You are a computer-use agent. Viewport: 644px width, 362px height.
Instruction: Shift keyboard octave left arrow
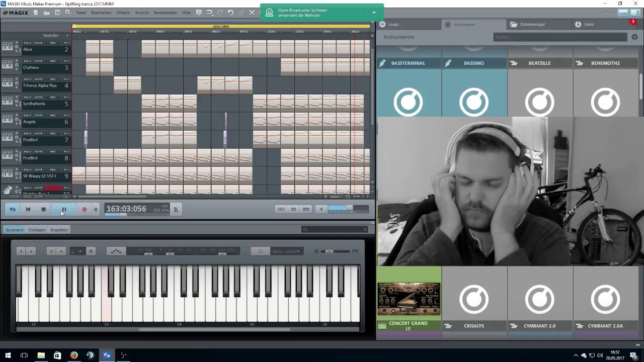(51, 251)
